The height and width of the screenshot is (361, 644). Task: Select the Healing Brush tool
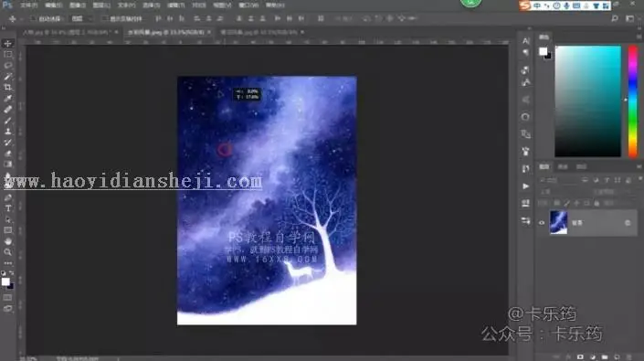(x=8, y=110)
